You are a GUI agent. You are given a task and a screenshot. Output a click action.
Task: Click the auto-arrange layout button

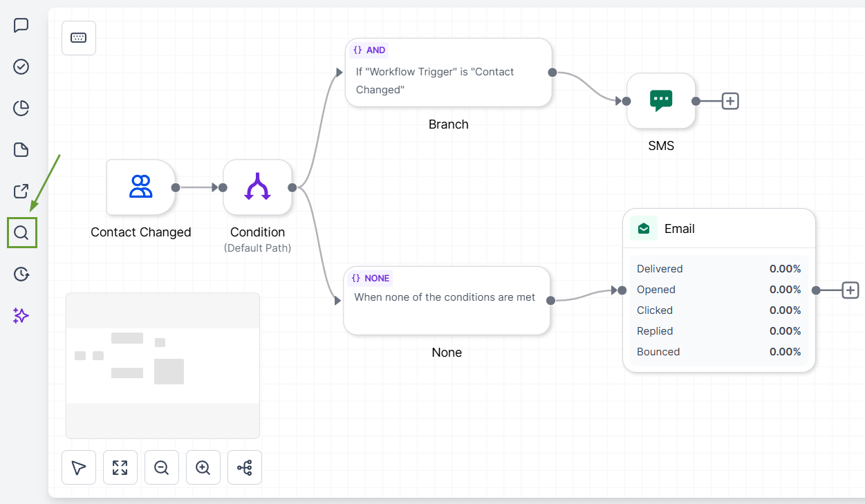[245, 468]
